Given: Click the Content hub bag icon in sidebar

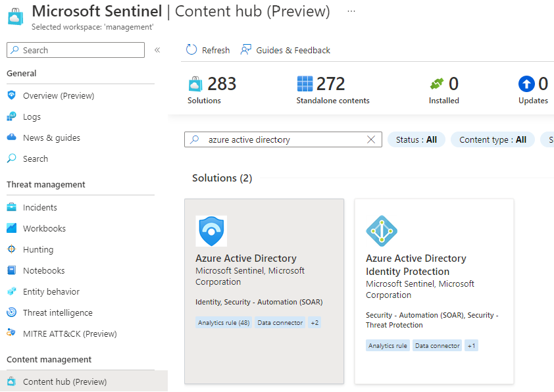Looking at the screenshot, I should click(x=11, y=381).
